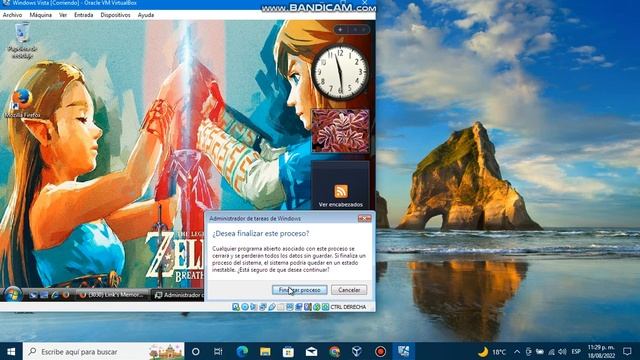
Task: Click the ¿Desea finalizar este proceso? heading text
Action: pos(261,233)
